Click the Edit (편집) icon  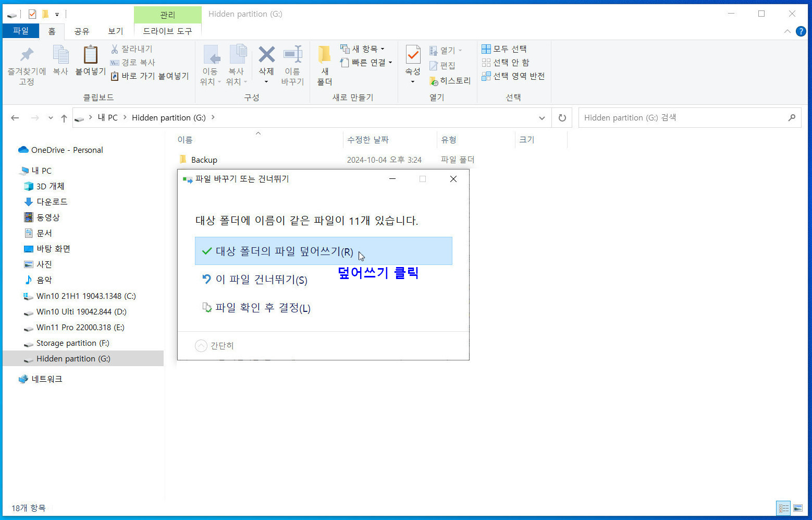(434, 66)
